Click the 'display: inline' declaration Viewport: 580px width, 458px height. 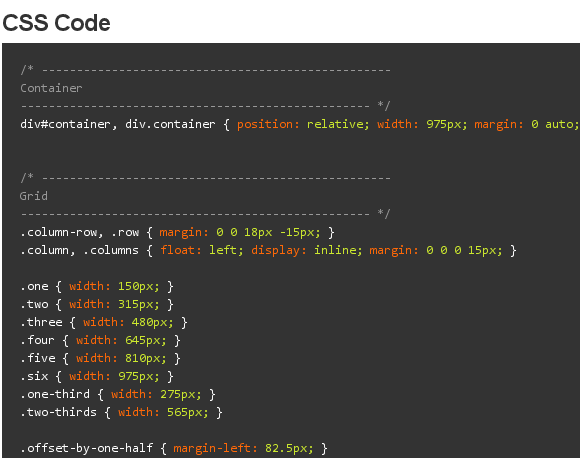(306, 250)
